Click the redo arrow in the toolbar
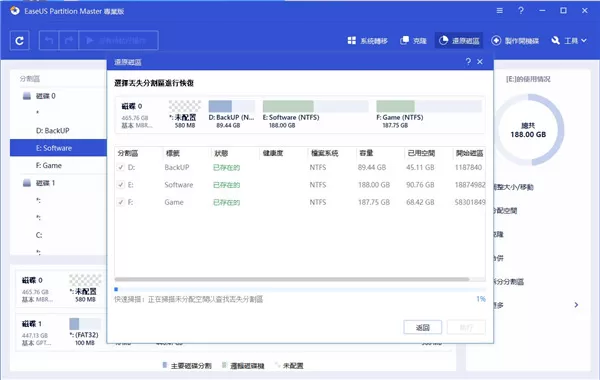The height and width of the screenshot is (380, 600). tap(69, 41)
